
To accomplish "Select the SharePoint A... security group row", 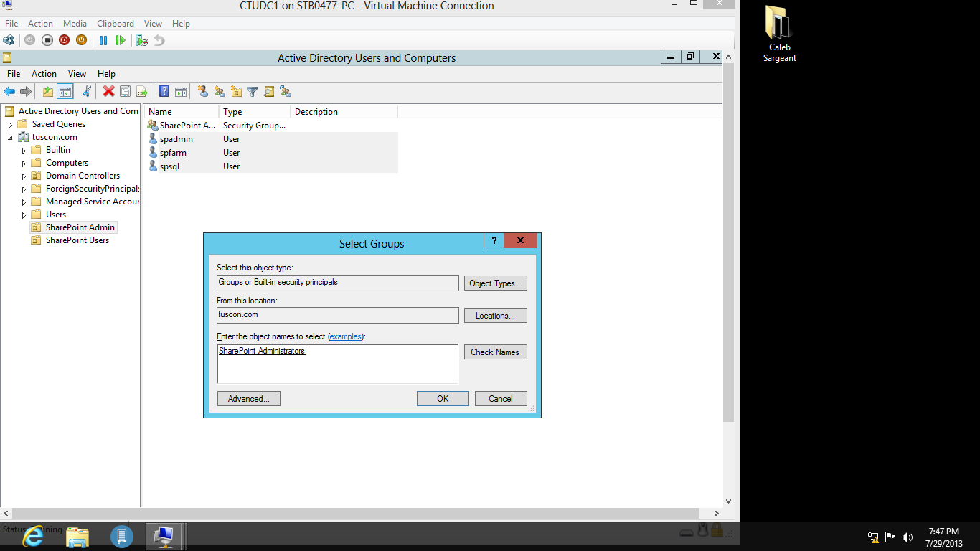I will (x=273, y=126).
